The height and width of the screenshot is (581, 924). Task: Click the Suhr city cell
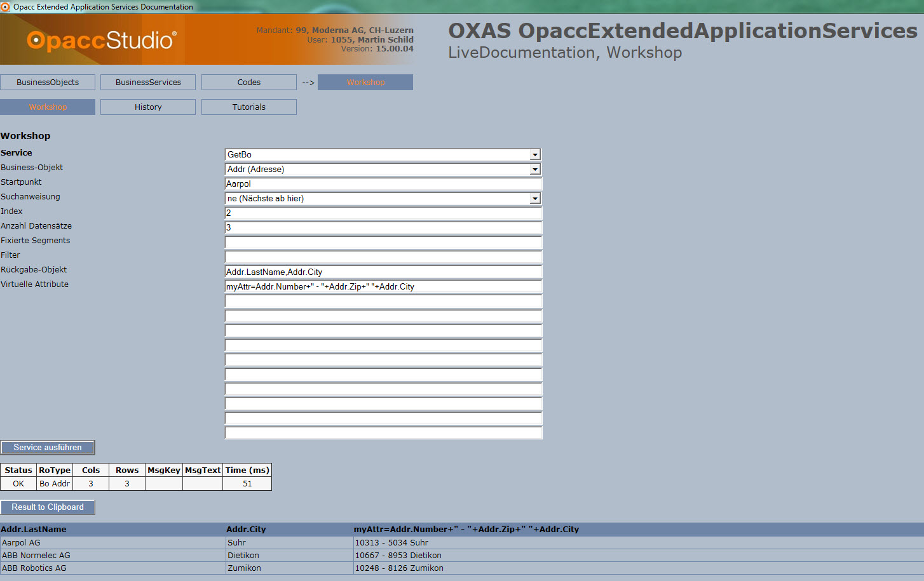290,543
